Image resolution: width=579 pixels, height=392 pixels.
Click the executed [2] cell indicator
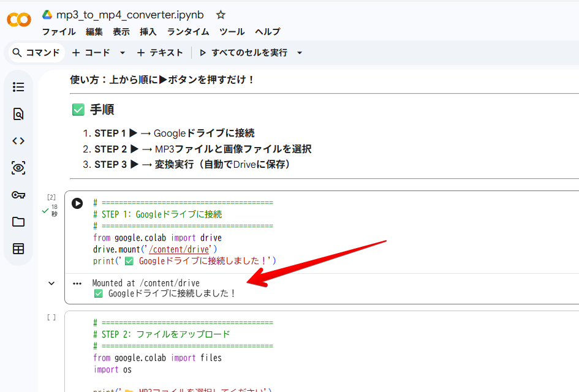(x=51, y=197)
